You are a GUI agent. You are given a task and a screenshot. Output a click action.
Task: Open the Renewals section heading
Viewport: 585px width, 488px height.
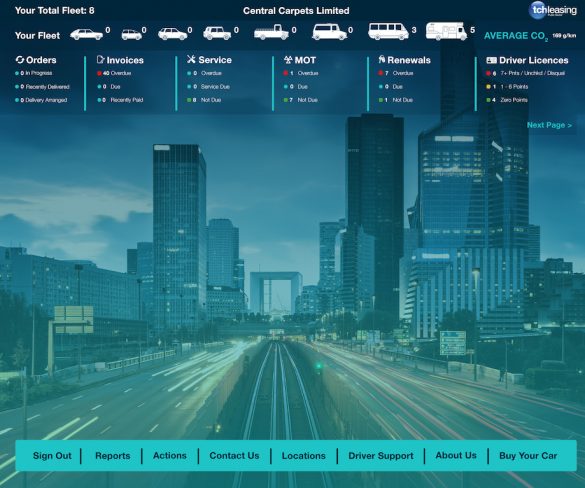[409, 60]
